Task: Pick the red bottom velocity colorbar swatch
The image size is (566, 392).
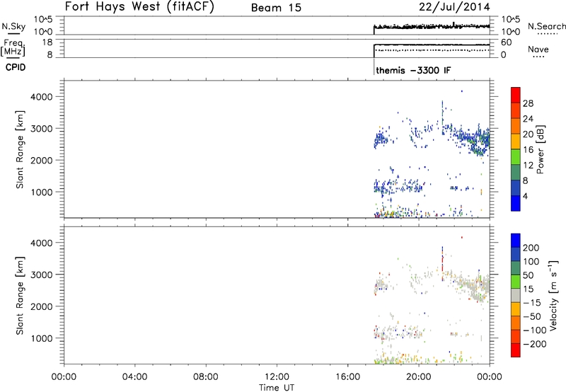Action: click(516, 350)
